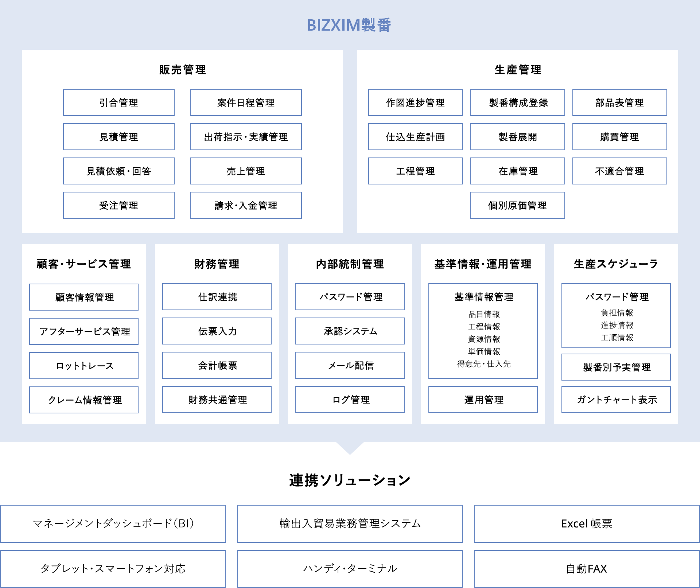
Task: Open マネージメントダッシュボード(BI) box
Action: [113, 524]
